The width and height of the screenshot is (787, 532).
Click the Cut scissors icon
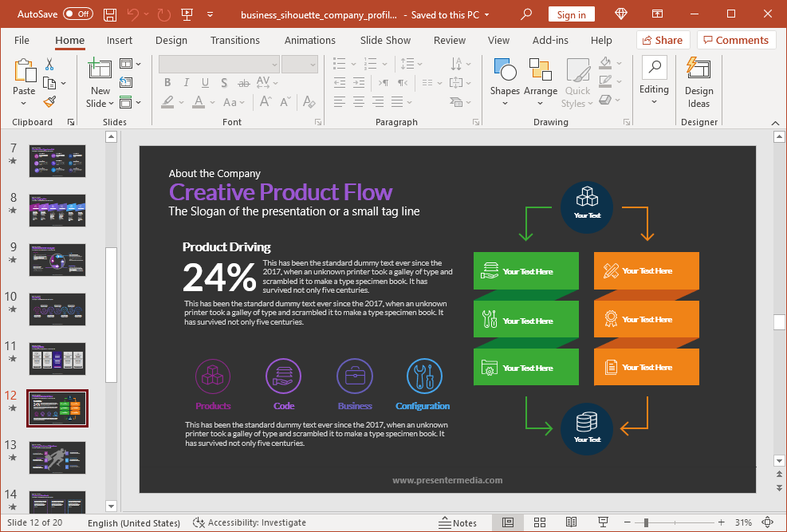[49, 65]
